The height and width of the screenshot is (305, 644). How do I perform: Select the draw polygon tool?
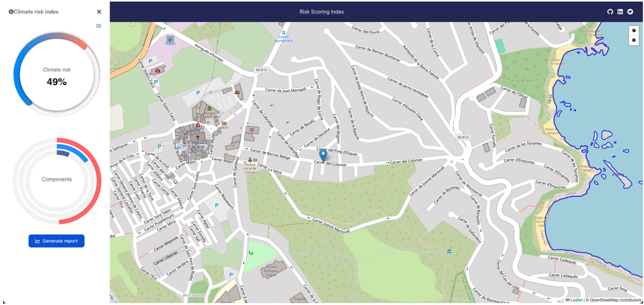(634, 30)
